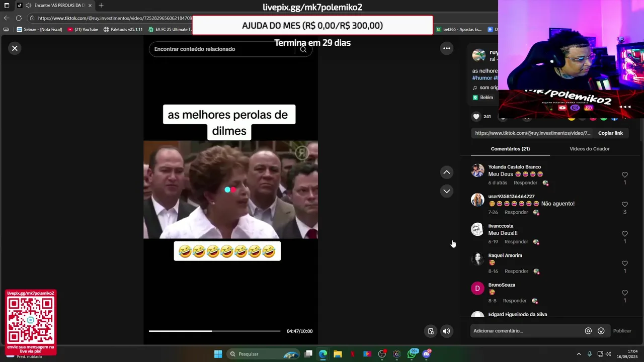
Task: Like Raquel Amorim's comment
Action: (624, 263)
